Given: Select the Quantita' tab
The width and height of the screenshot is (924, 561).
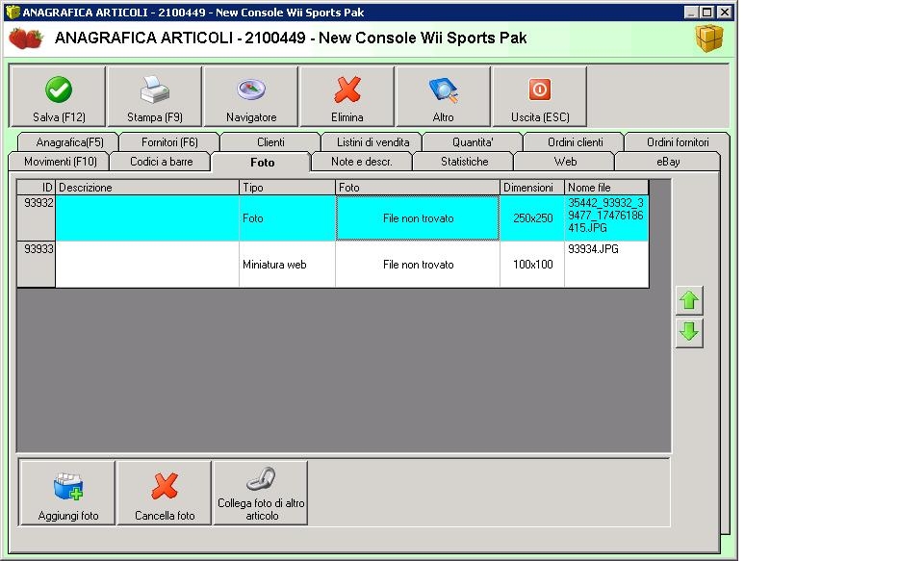Looking at the screenshot, I should point(473,142).
